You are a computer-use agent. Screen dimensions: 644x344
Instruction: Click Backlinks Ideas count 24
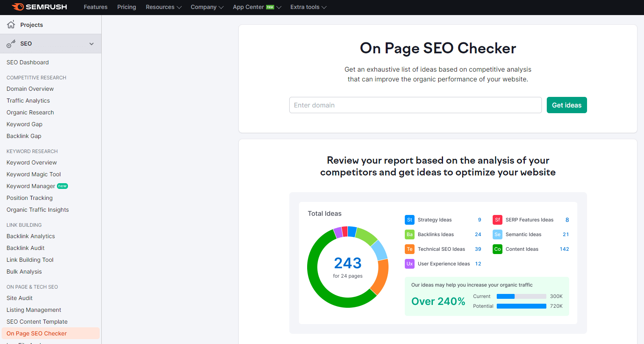[478, 234]
